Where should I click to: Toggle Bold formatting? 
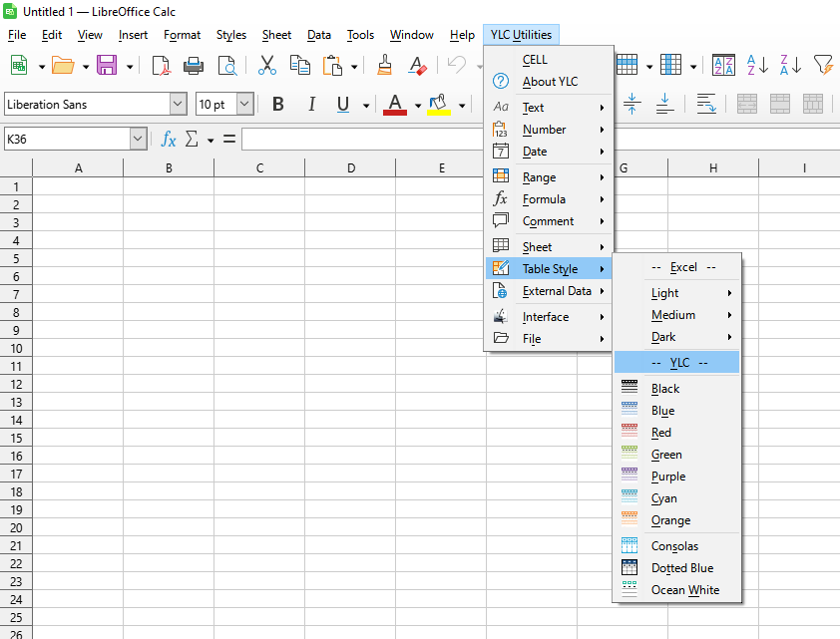(x=278, y=105)
